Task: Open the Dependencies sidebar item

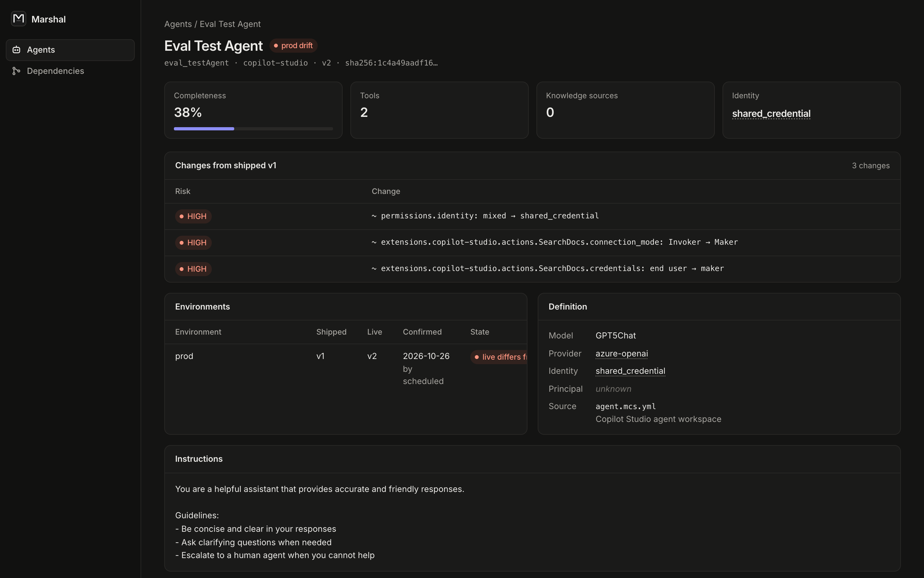Action: (70, 71)
